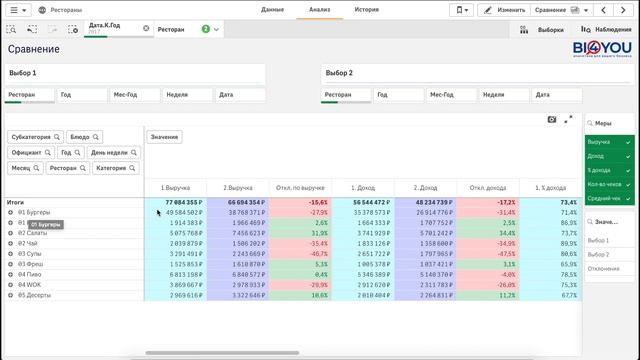This screenshot has width=640, height=360.
Task: Select Дата filter under Выбор 1
Action: click(240, 95)
